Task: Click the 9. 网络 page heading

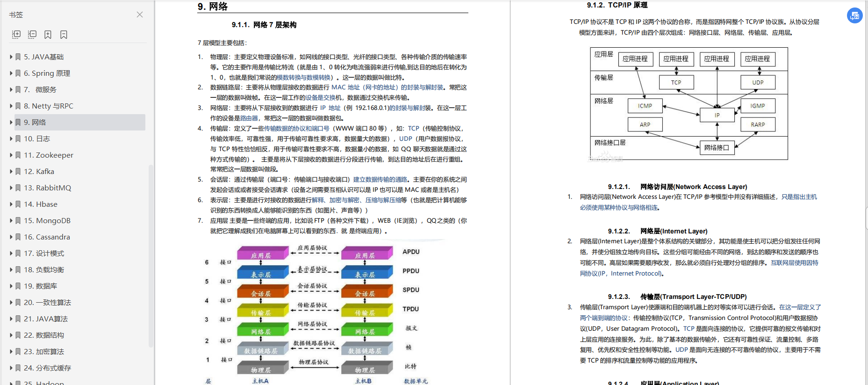Action: click(x=213, y=6)
